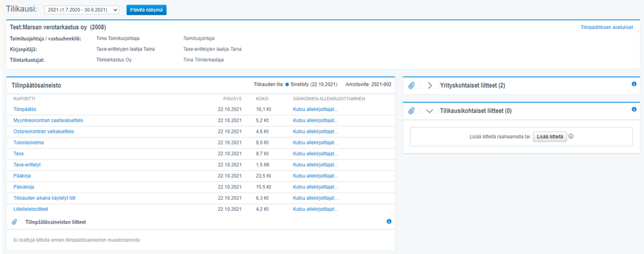The width and height of the screenshot is (644, 254).
Task: Click paperclip icon beside Yrityskohtaiset liitteet
Action: point(412,86)
